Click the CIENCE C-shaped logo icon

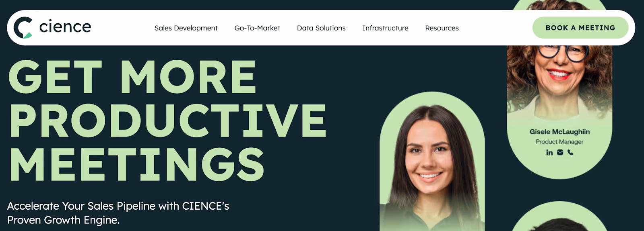pyautogui.click(x=23, y=28)
